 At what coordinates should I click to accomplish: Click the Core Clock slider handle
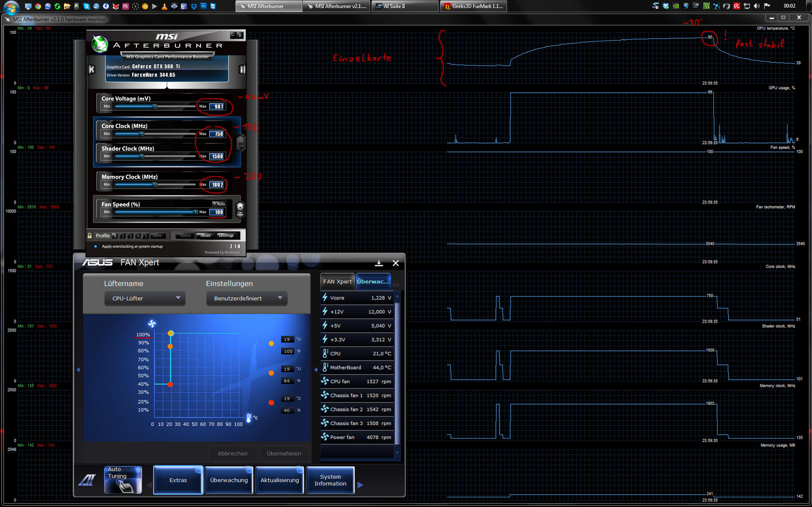tap(142, 134)
